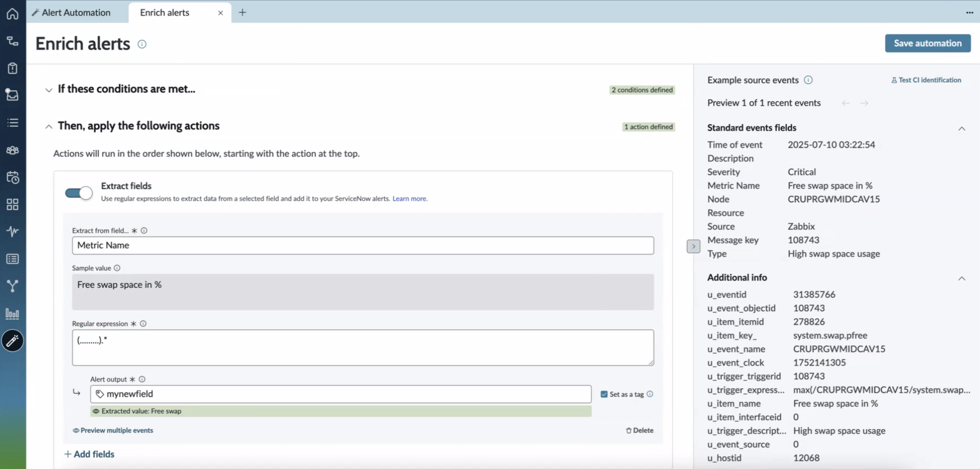Go to previous recent event arrow

(846, 103)
